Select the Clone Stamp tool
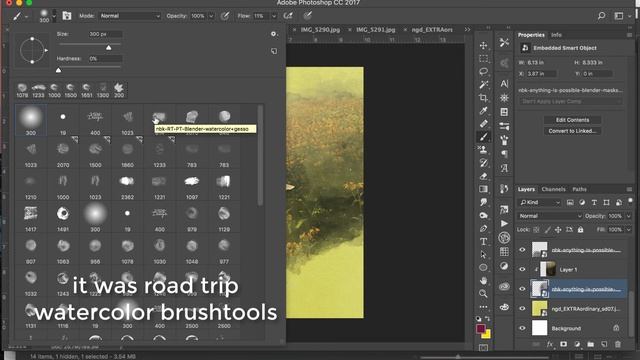 [x=484, y=150]
